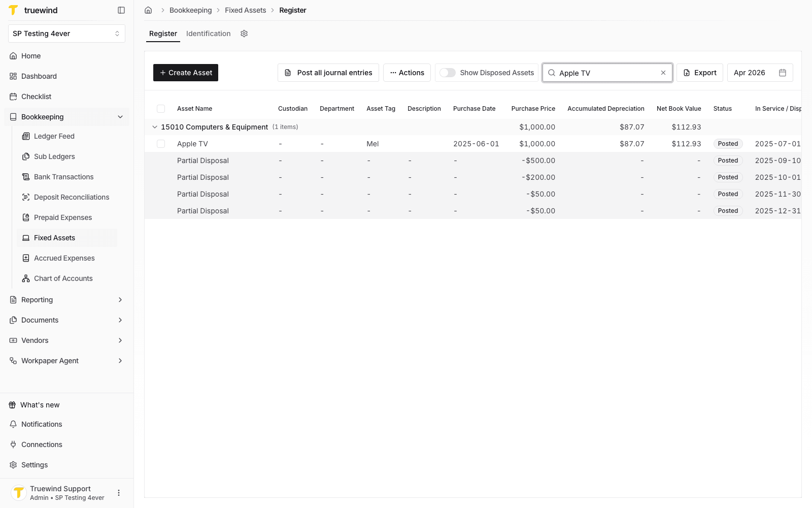Screen dimensions: 812x508
Task: Click the Apple TV asset name
Action: point(192,144)
